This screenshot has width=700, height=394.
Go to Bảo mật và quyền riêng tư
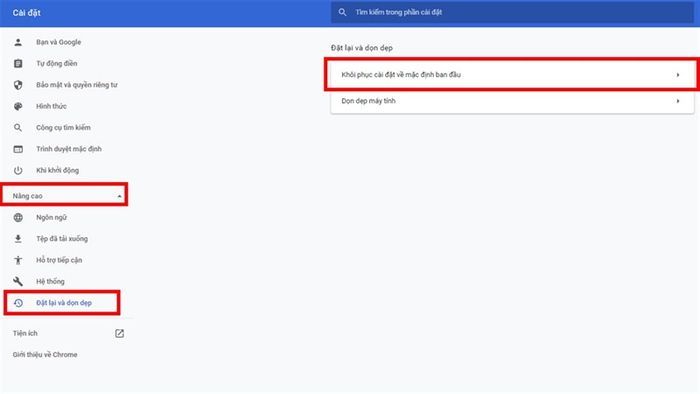point(77,85)
